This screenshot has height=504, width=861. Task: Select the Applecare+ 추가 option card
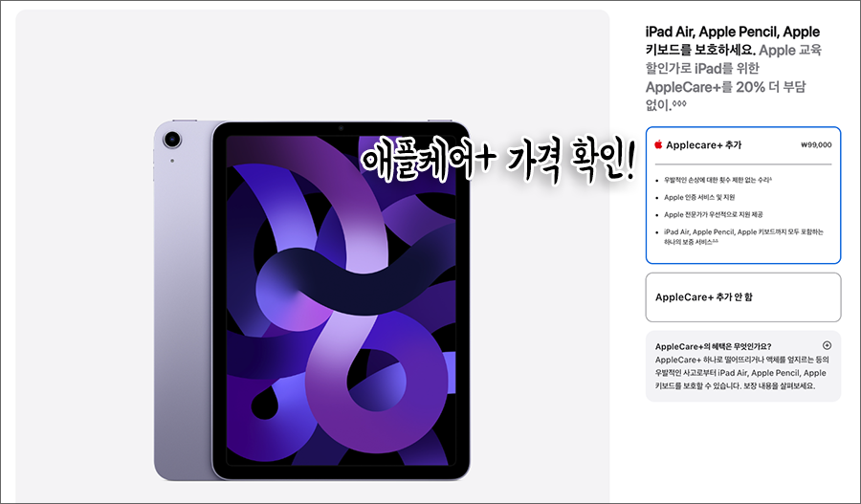click(743, 195)
